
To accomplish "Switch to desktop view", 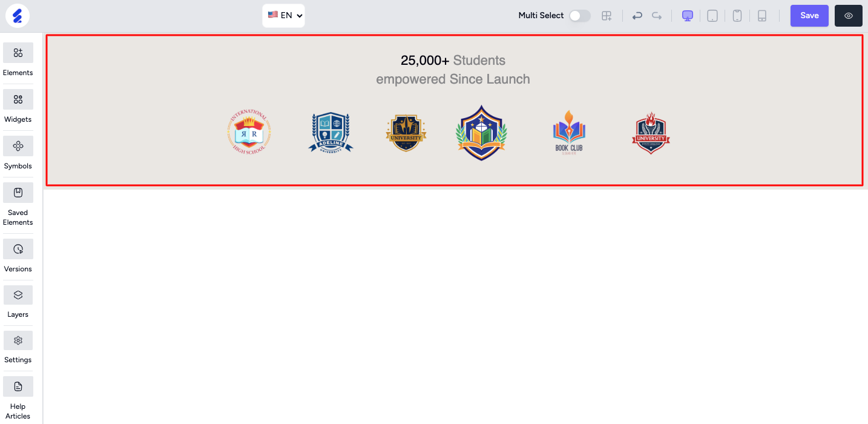I will click(x=688, y=16).
